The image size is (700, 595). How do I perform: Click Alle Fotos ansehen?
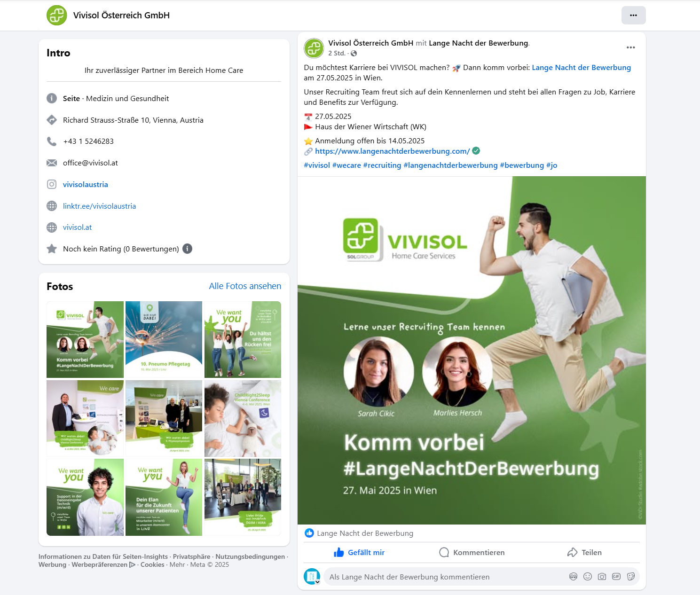click(x=245, y=286)
